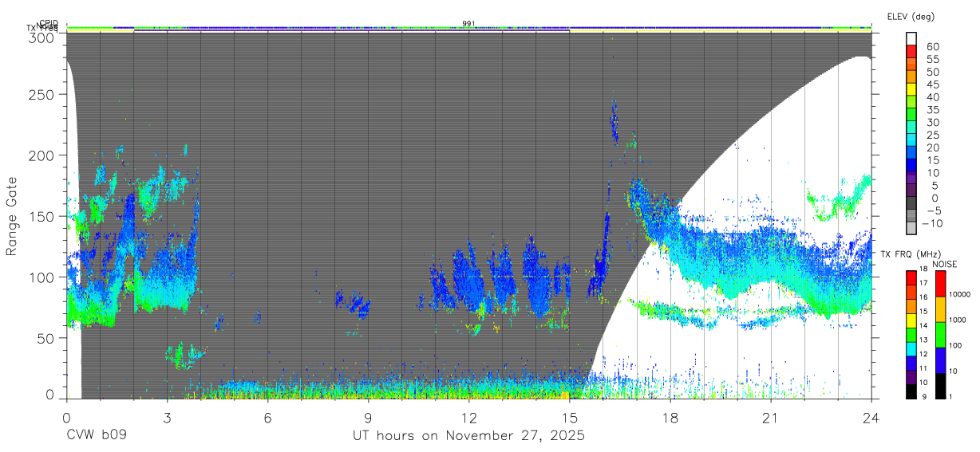Click the orange segment of NOISE colorbar

point(940,309)
